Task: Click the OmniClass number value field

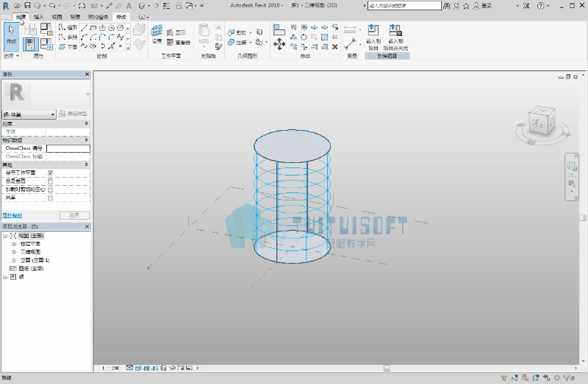Action: tap(68, 148)
